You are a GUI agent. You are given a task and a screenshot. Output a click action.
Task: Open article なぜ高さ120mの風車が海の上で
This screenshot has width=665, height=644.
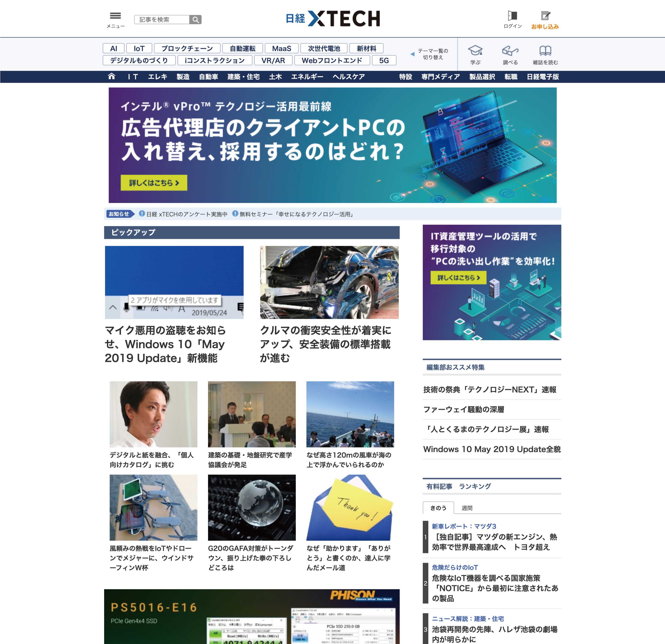click(349, 460)
